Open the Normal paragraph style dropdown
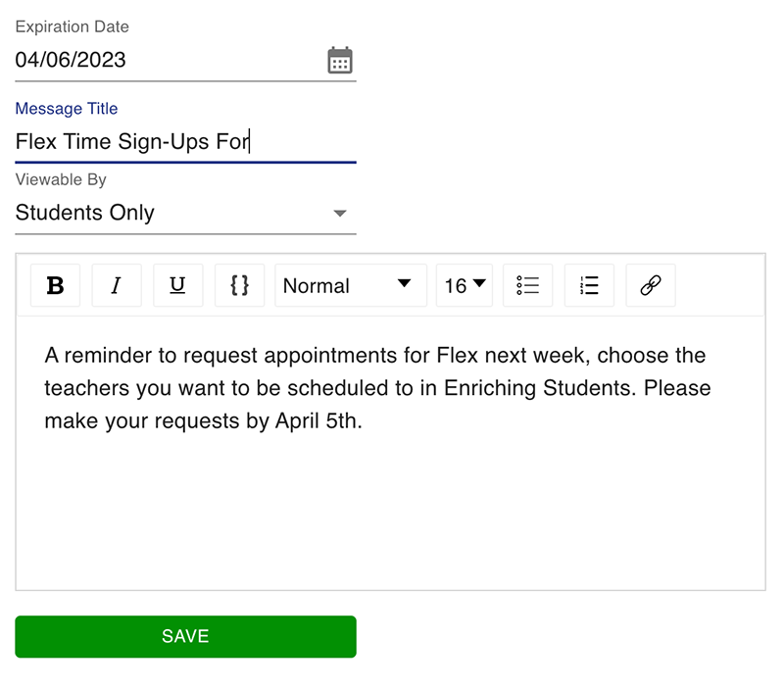 click(351, 285)
